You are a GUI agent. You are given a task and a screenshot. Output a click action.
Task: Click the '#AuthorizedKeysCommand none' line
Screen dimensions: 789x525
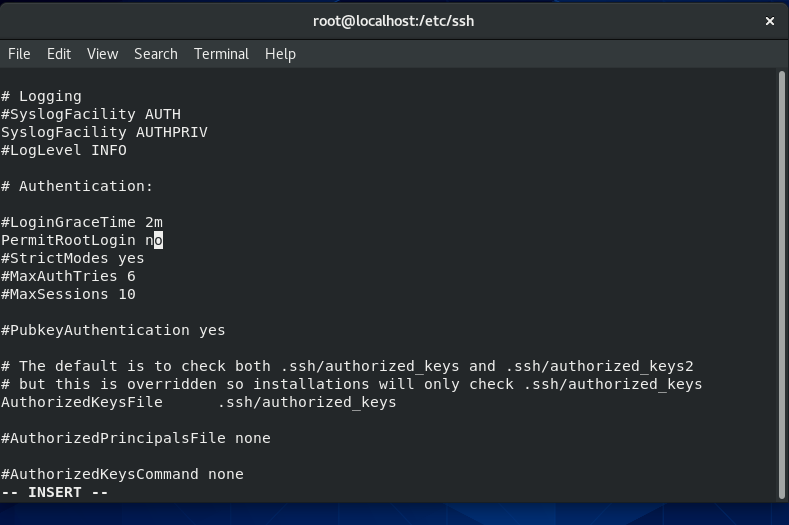coord(122,475)
